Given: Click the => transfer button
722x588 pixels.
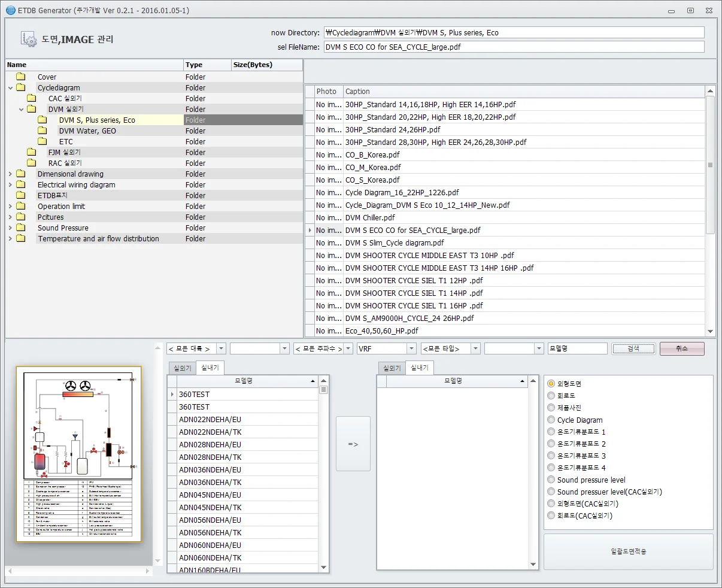Looking at the screenshot, I should [x=353, y=444].
